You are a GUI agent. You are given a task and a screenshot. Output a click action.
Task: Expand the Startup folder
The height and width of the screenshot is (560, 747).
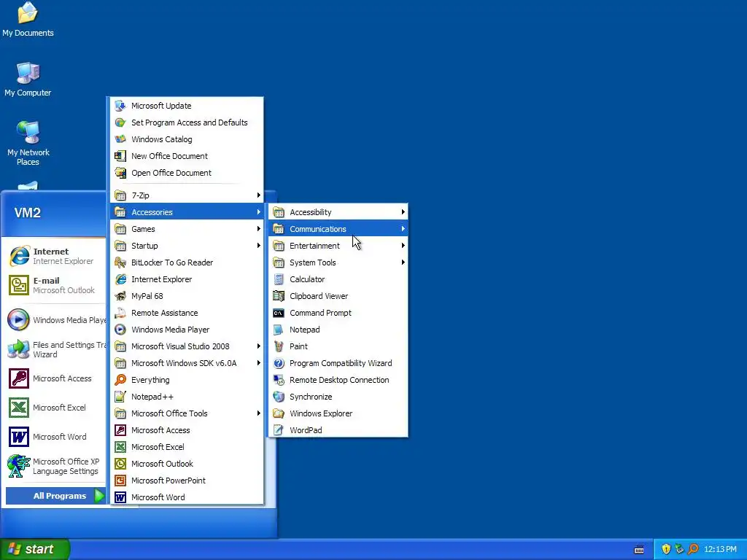(x=187, y=246)
